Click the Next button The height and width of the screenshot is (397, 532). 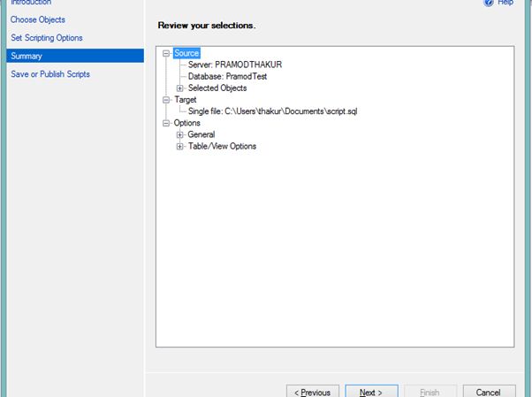click(370, 392)
